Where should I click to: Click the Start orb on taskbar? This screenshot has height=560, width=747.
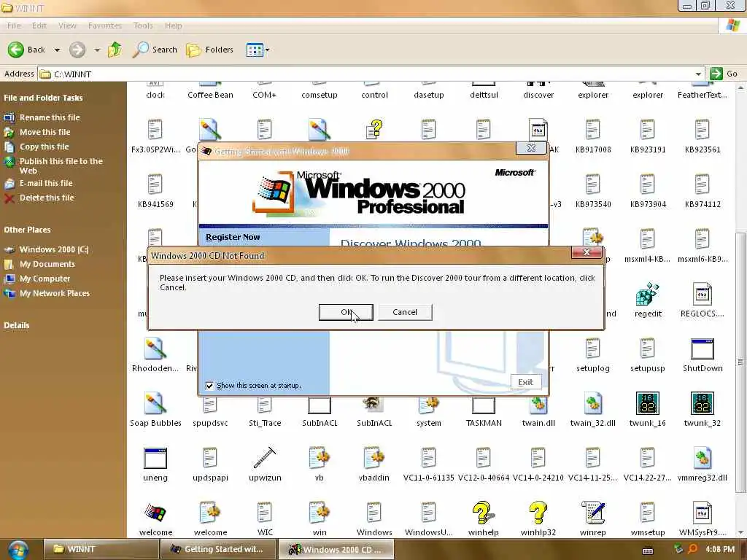click(x=18, y=550)
